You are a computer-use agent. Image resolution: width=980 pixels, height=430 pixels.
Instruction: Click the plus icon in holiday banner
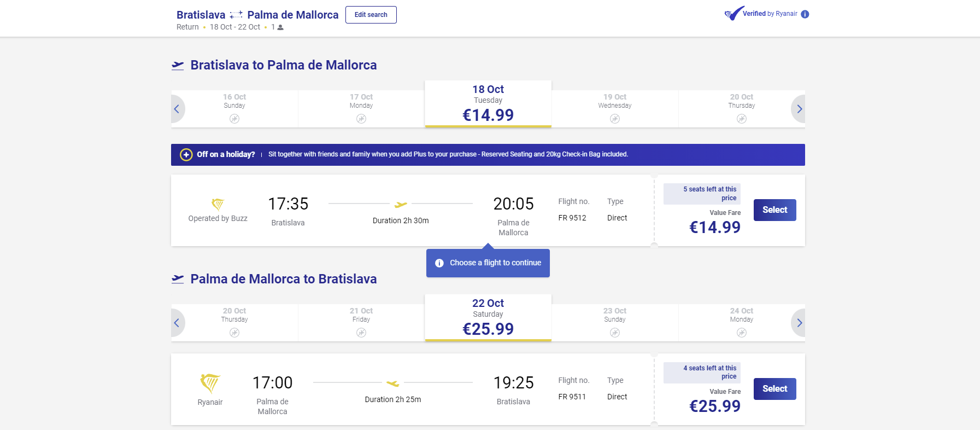click(186, 155)
